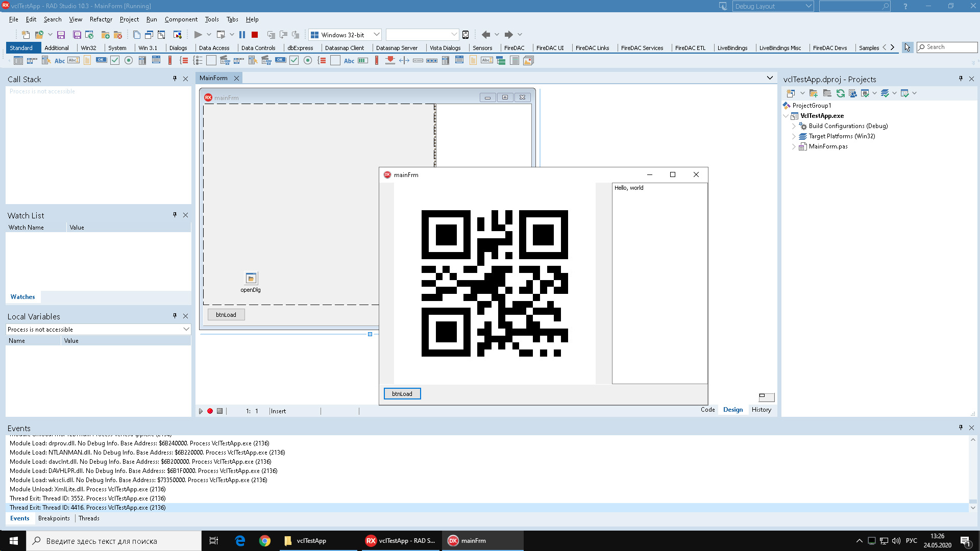Click Add new project icon in Projects panel
The width and height of the screenshot is (980, 551).
pos(791,93)
